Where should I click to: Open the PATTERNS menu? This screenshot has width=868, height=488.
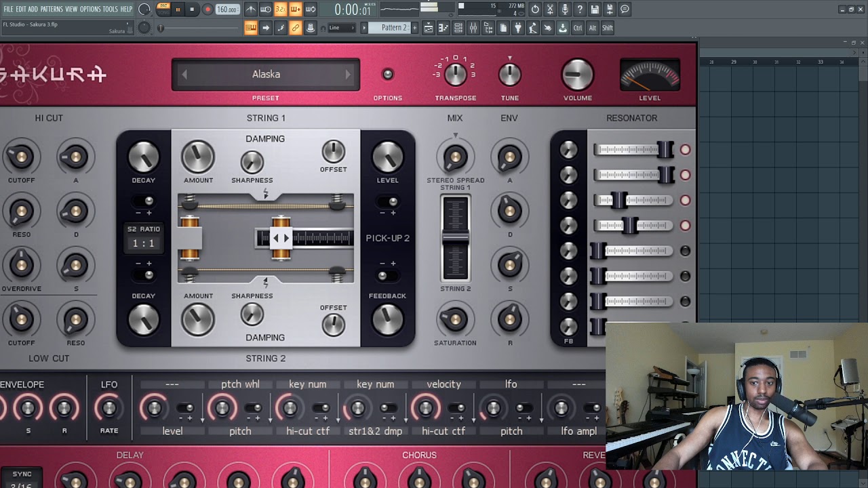click(52, 9)
